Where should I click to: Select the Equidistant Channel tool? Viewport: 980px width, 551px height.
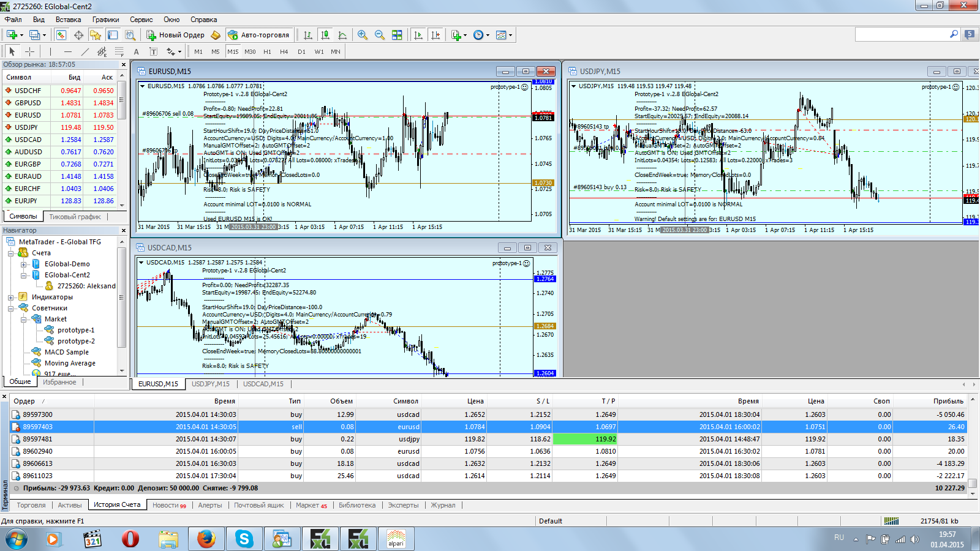pos(102,51)
